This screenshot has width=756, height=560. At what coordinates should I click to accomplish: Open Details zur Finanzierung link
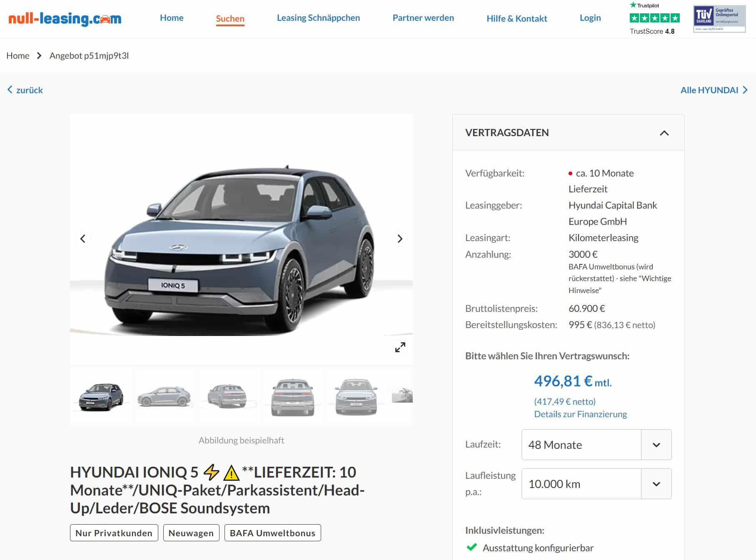point(580,414)
